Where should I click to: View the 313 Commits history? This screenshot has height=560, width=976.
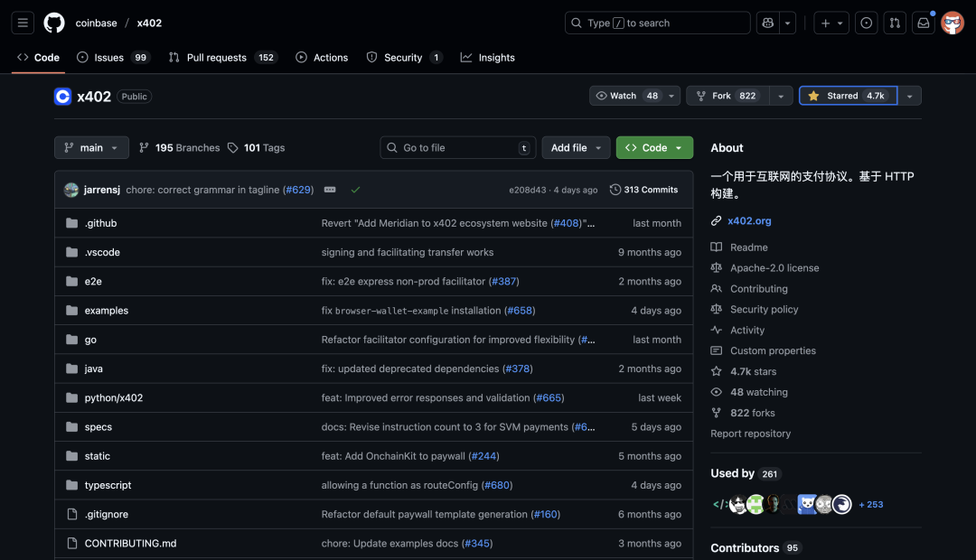coord(643,190)
